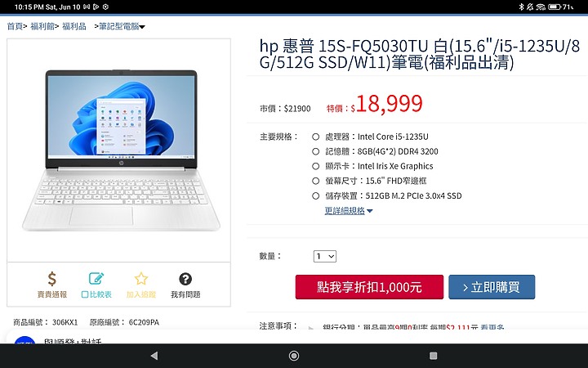The width and height of the screenshot is (588, 368).
Task: Add to wishlist with the star icon
Action: tap(141, 279)
